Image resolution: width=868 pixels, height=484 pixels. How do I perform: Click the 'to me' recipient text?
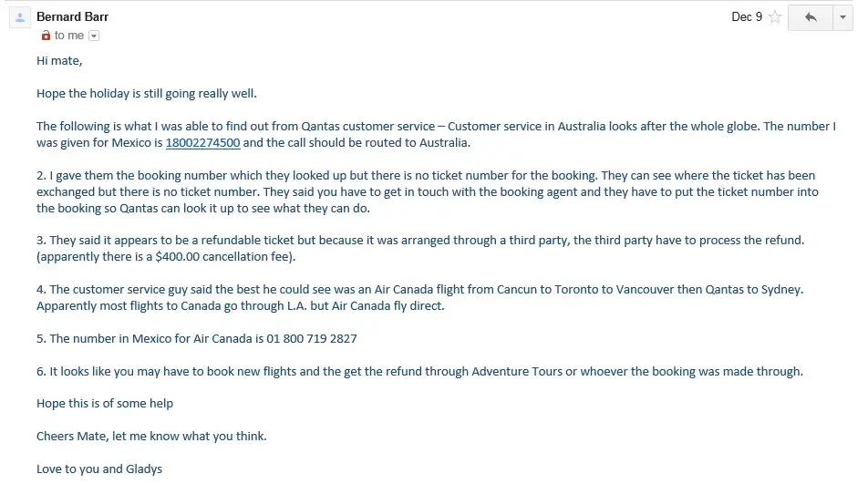point(68,36)
